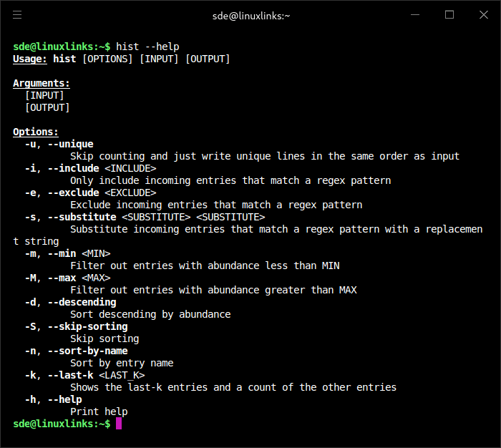Click the 'Options:' heading
This screenshot has height=448, width=501.
pos(36,132)
